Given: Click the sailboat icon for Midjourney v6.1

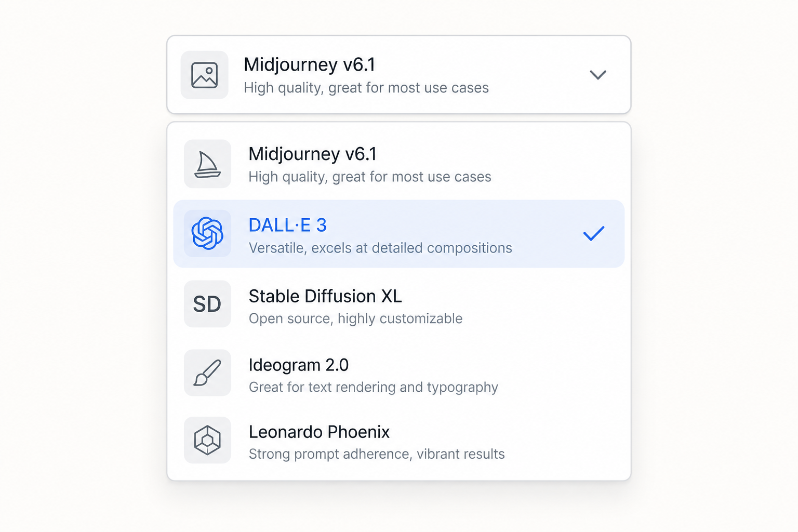Looking at the screenshot, I should [207, 164].
